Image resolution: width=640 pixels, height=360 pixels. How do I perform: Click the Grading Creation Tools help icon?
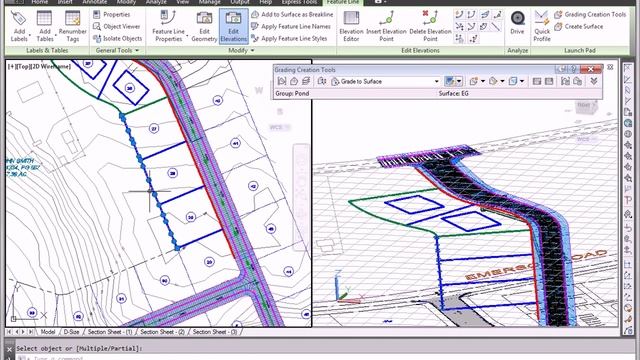573,69
